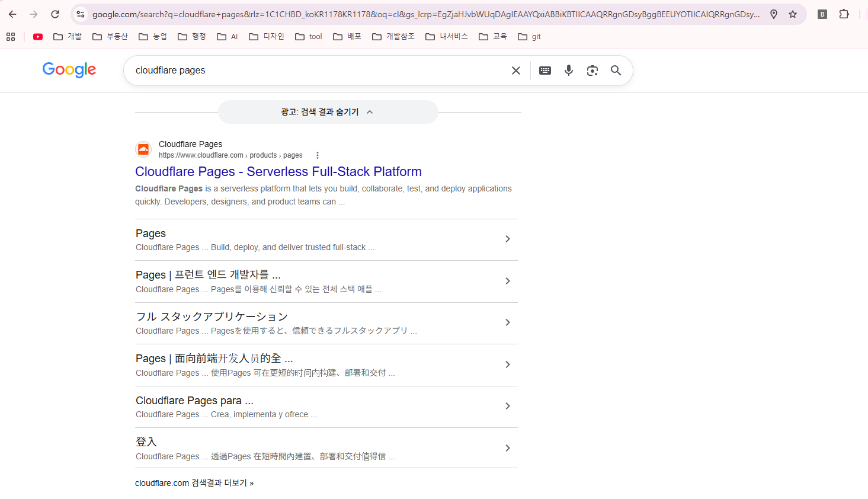Bookmark this page with the star icon
The width and height of the screenshot is (868, 499).
[793, 14]
